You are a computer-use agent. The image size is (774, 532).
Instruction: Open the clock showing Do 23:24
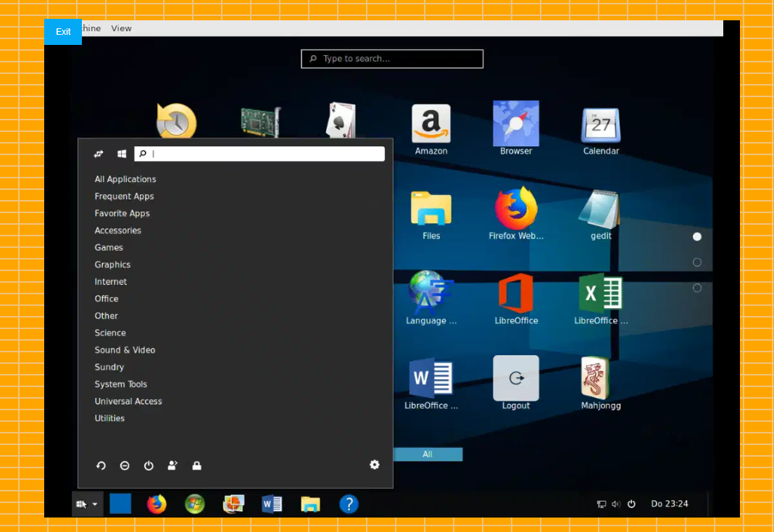(x=670, y=504)
